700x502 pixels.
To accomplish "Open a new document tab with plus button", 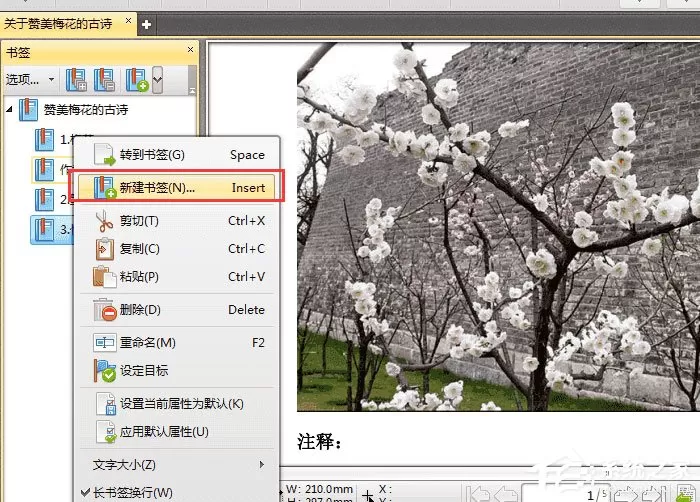I will [146, 24].
